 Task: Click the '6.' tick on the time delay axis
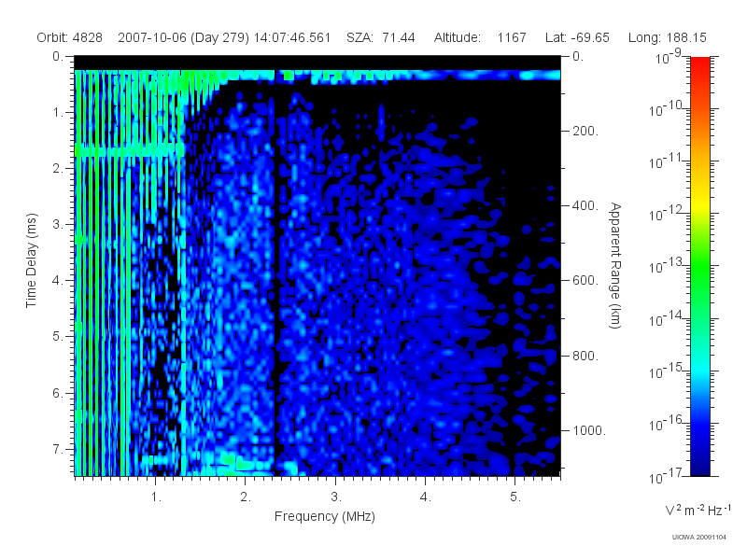click(58, 393)
